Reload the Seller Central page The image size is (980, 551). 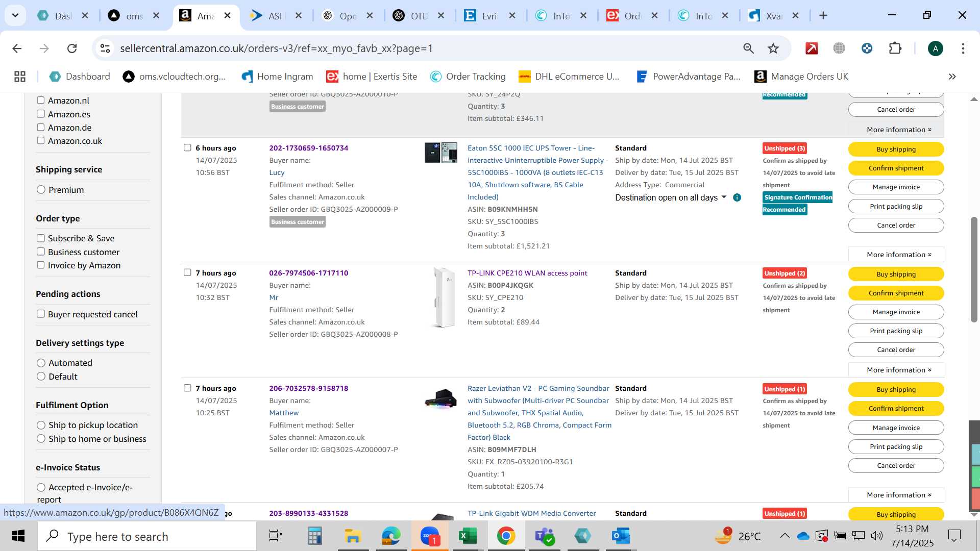coord(72,48)
